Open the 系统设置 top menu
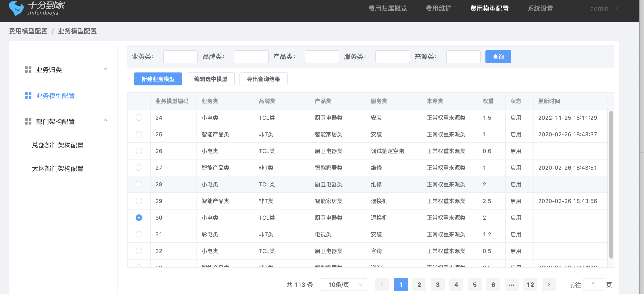 tap(540, 9)
